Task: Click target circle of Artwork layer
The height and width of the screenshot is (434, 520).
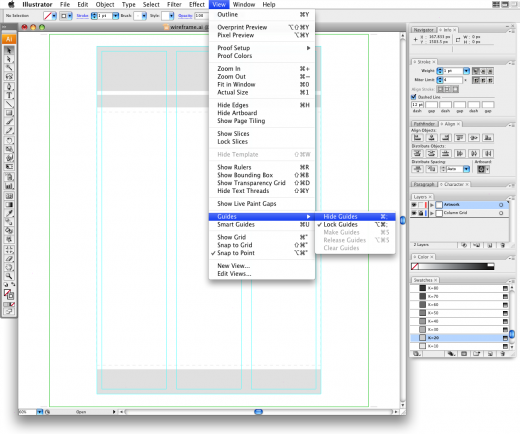Action: pyautogui.click(x=501, y=205)
